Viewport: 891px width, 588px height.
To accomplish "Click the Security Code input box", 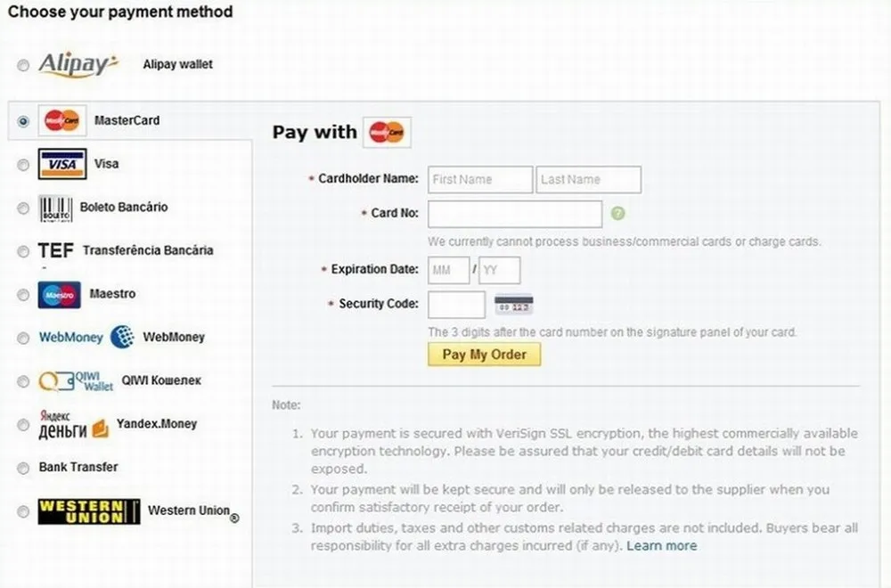I will (x=456, y=305).
